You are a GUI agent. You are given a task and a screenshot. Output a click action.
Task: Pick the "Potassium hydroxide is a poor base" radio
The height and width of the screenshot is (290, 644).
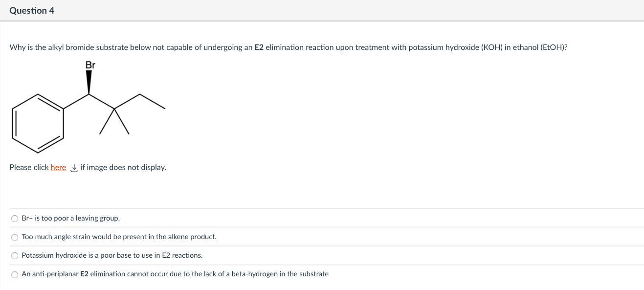[15, 256]
